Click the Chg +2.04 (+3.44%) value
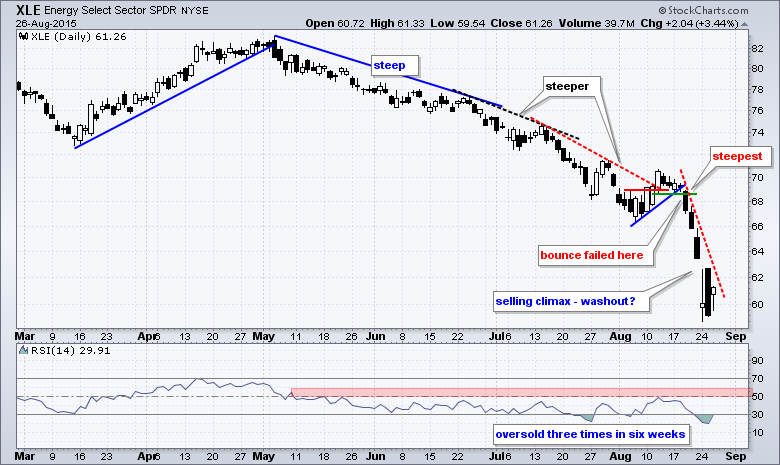The width and height of the screenshot is (780, 465). tap(689, 23)
